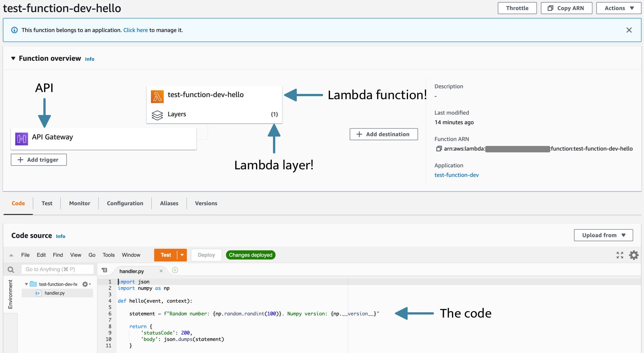The width and height of the screenshot is (644, 353).
Task: Activate the handler.py editor tab
Action: [x=132, y=271]
